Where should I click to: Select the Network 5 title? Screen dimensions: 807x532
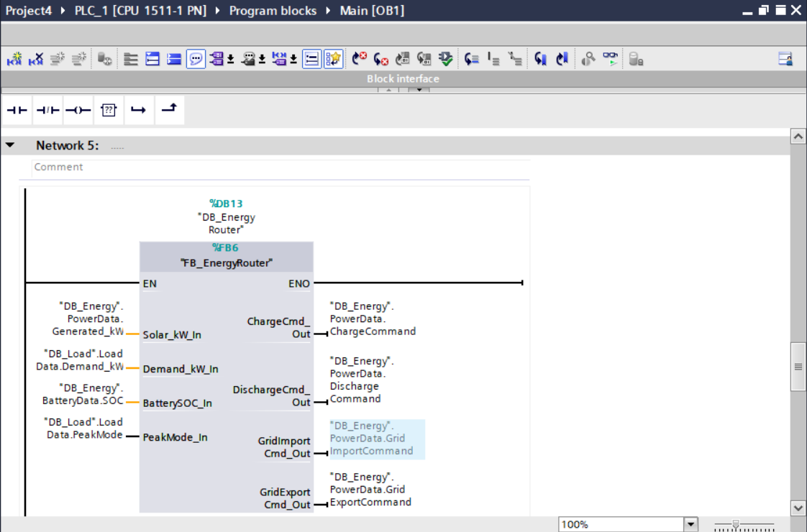point(67,146)
